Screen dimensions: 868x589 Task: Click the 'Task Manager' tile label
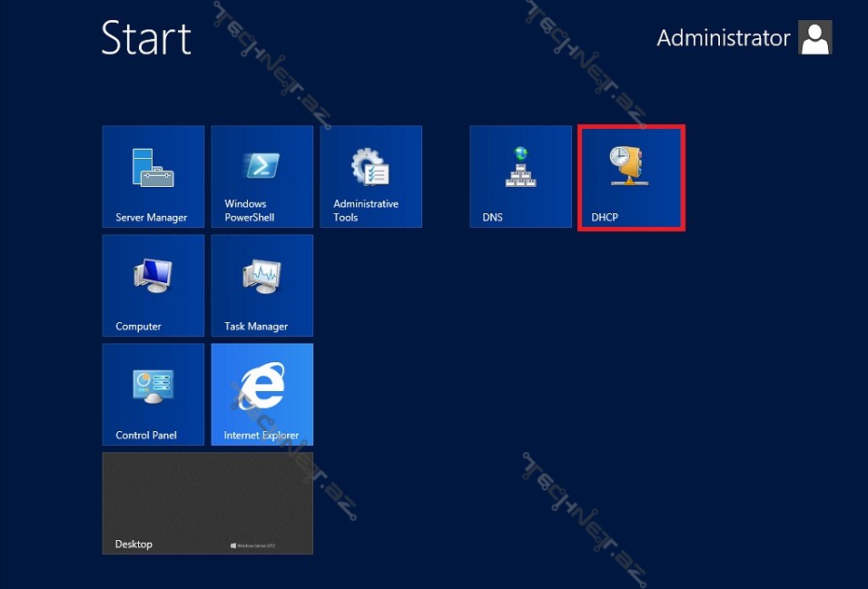pos(255,327)
